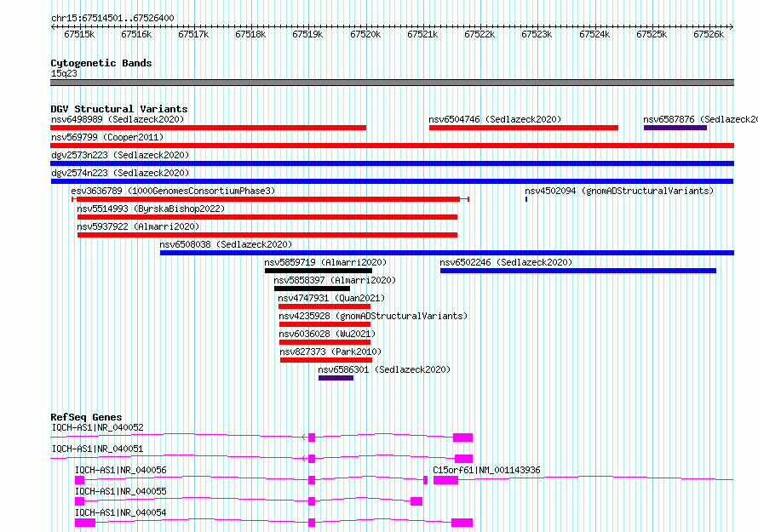Click the nsv4747931 (Quan2021) label
This screenshot has width=758, height=532.
click(331, 298)
